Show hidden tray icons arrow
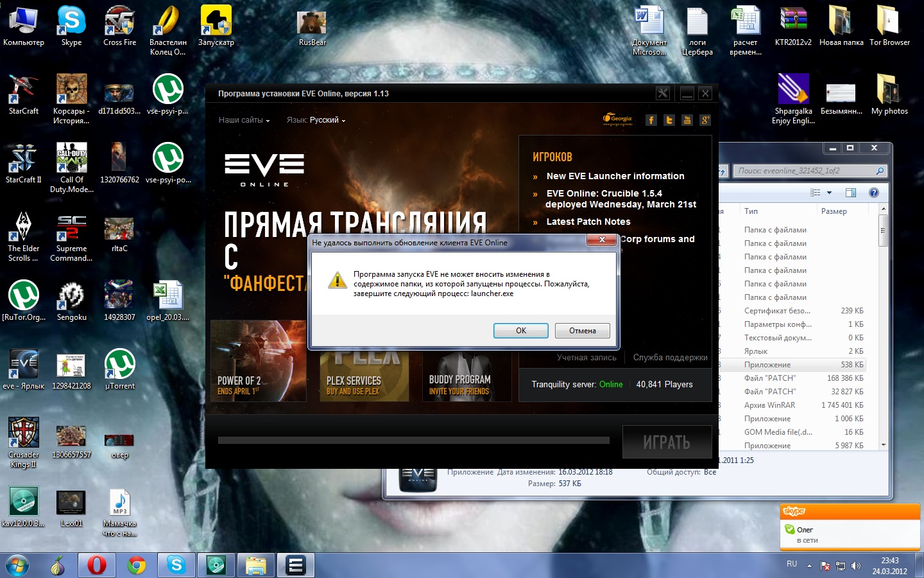This screenshot has width=924, height=578. [x=809, y=566]
